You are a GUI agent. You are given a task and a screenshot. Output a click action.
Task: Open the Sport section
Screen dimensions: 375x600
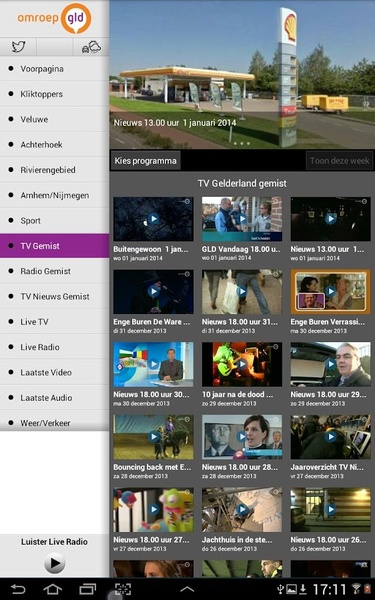coord(54,220)
